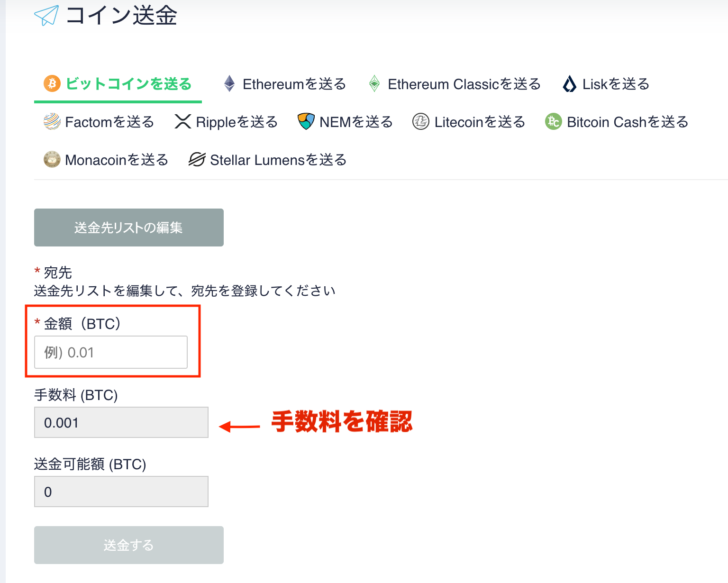Screen dimensions: 728x583
Task: Select the Ripple X icon
Action: pyautogui.click(x=183, y=122)
